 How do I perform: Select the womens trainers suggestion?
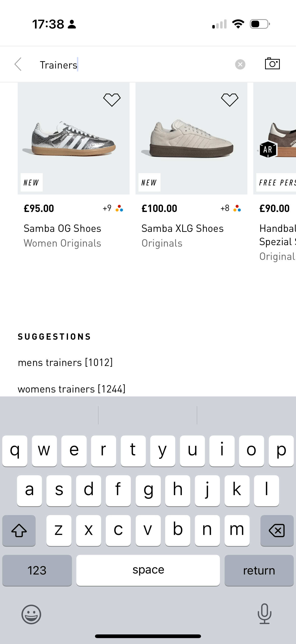(72, 389)
